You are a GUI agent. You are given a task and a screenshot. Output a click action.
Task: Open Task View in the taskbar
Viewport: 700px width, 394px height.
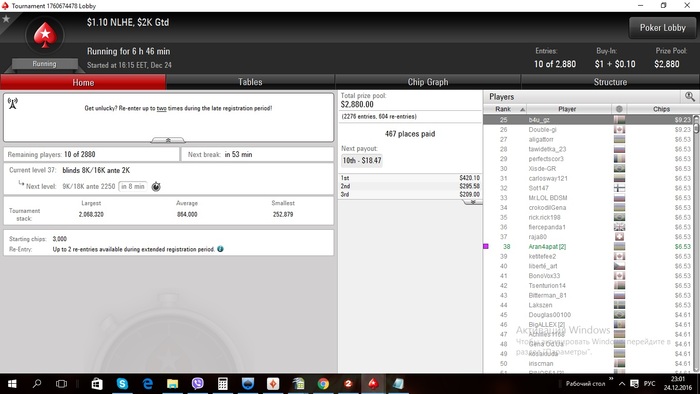coord(61,383)
